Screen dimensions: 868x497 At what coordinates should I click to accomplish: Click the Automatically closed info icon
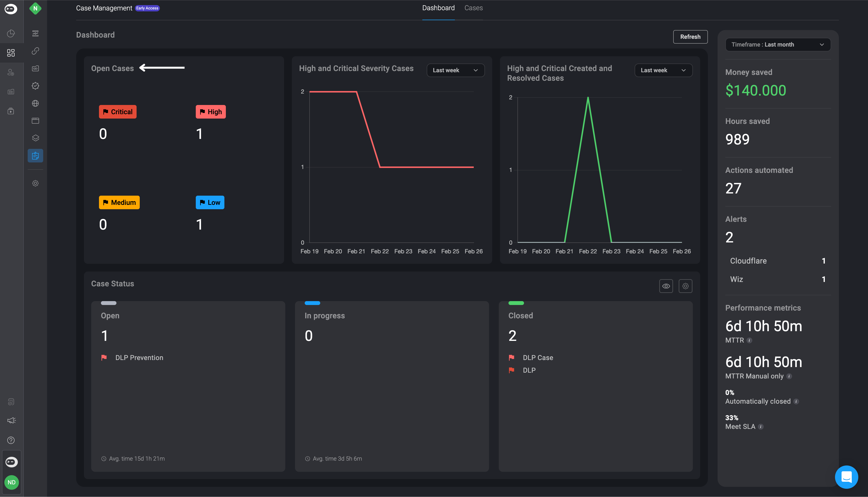point(796,401)
